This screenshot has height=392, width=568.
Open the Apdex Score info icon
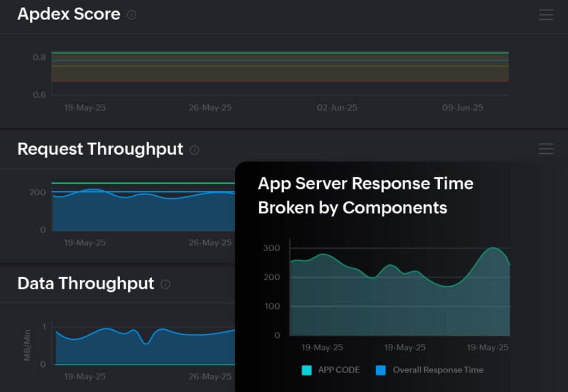(131, 15)
